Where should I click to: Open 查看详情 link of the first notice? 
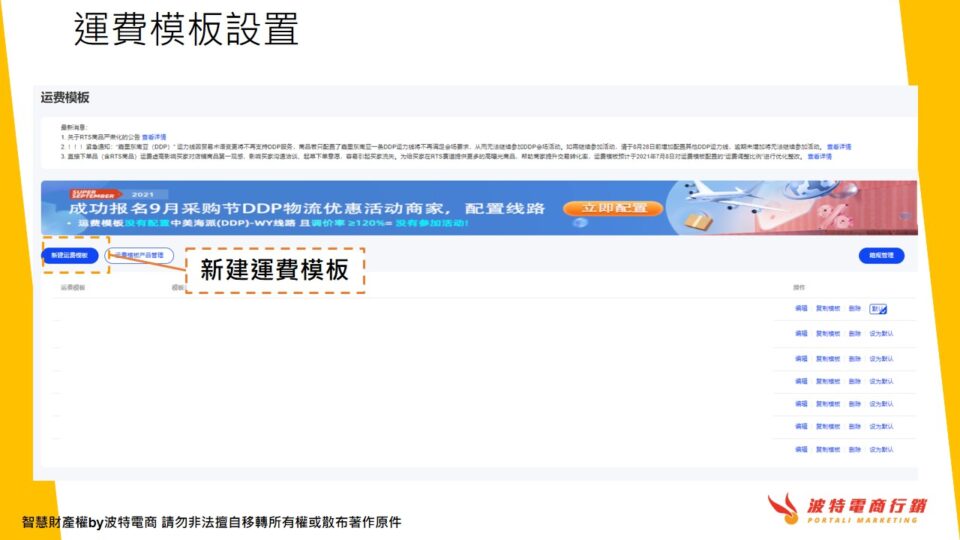(x=153, y=136)
